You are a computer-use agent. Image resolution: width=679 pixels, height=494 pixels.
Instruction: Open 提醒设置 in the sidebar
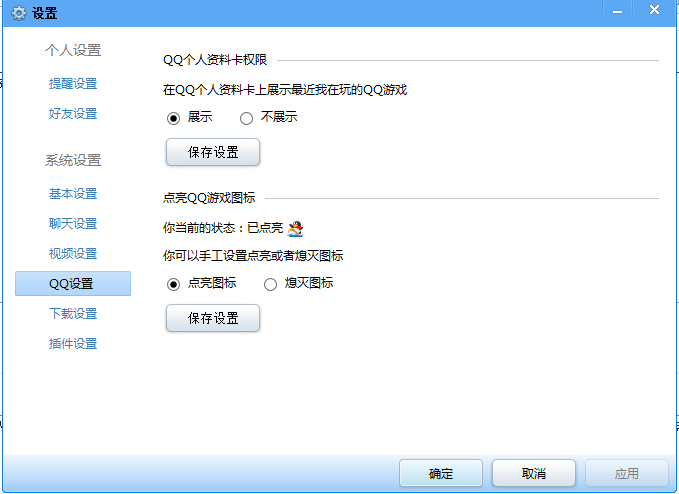tap(73, 84)
